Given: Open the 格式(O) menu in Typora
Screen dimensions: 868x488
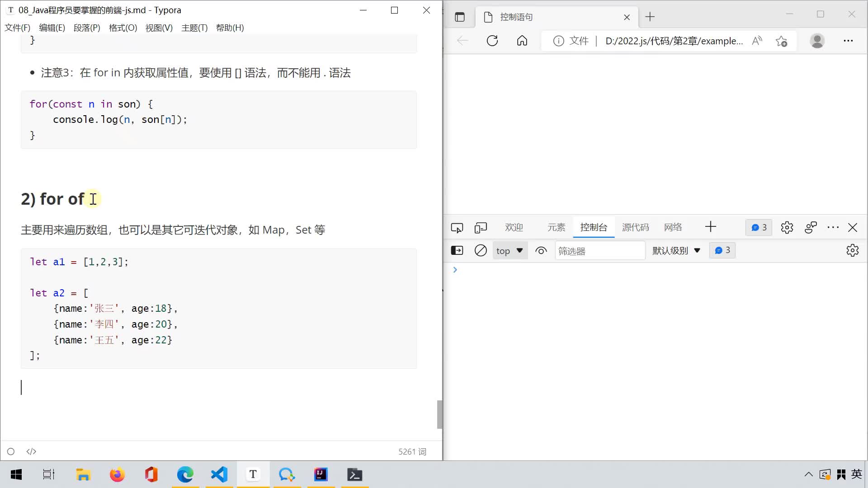Looking at the screenshot, I should (123, 28).
